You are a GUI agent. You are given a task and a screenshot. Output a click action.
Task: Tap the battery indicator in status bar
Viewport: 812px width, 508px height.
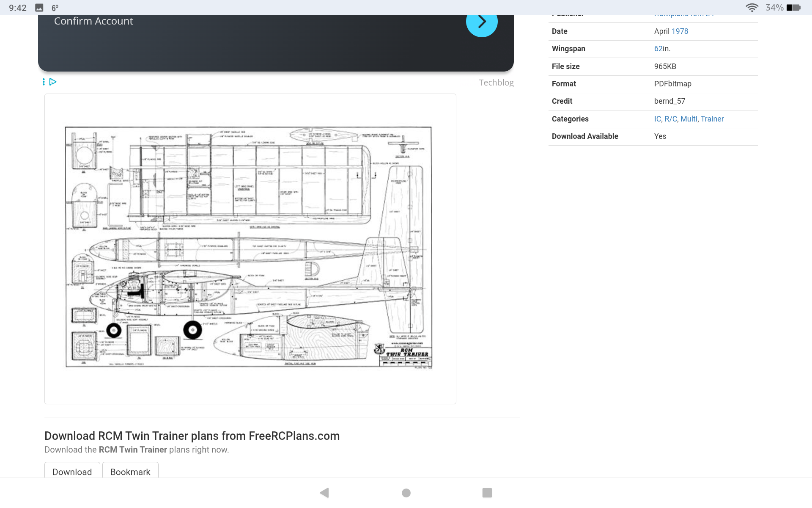pyautogui.click(x=793, y=8)
